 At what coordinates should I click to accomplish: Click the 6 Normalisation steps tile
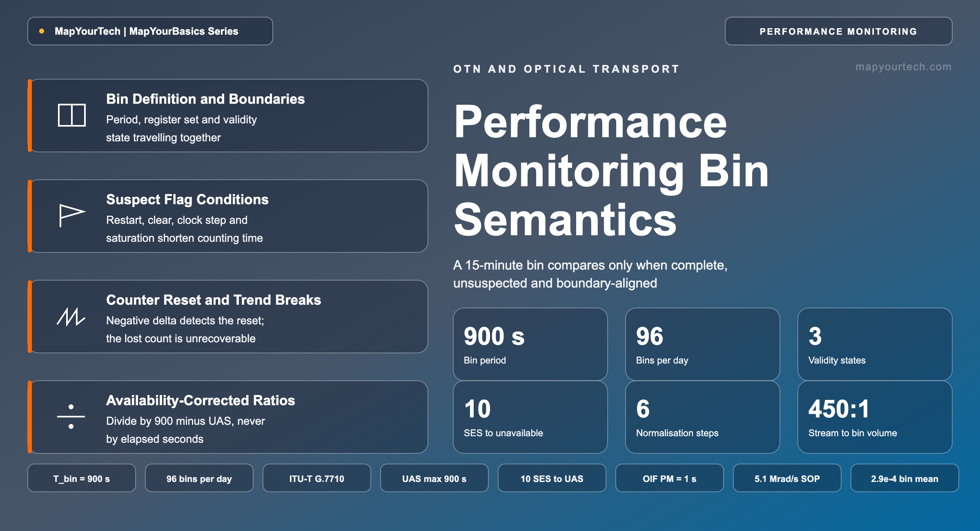pyautogui.click(x=703, y=417)
